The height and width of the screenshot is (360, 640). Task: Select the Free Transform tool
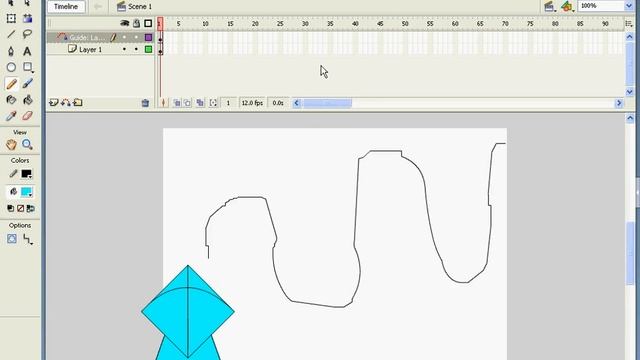click(11, 18)
